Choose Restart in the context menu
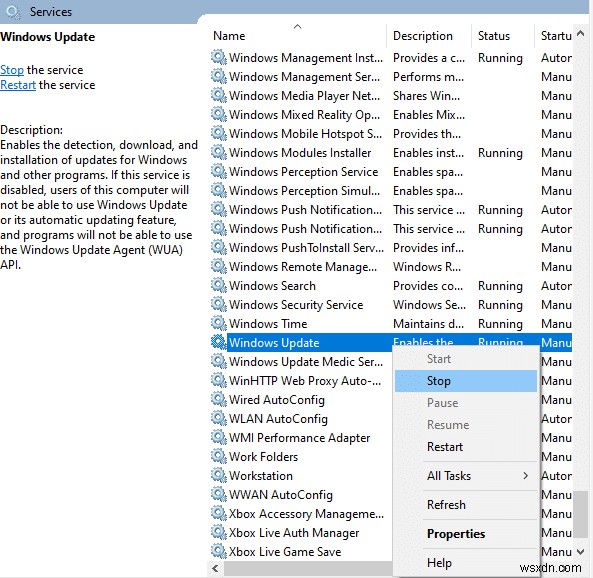This screenshot has height=578, width=593. (x=466, y=447)
